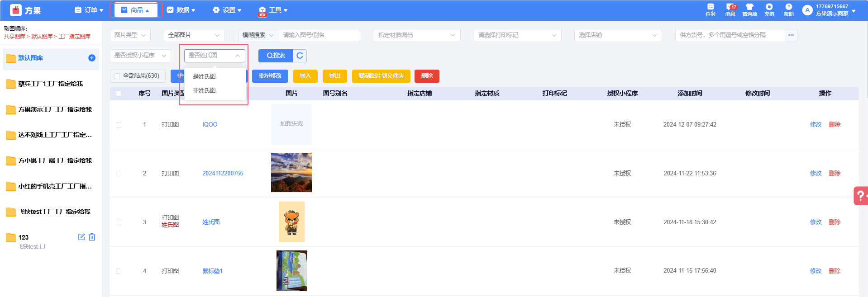Click the 请输入图号/别名 input field
The height and width of the screenshot is (297, 868).
(x=319, y=35)
